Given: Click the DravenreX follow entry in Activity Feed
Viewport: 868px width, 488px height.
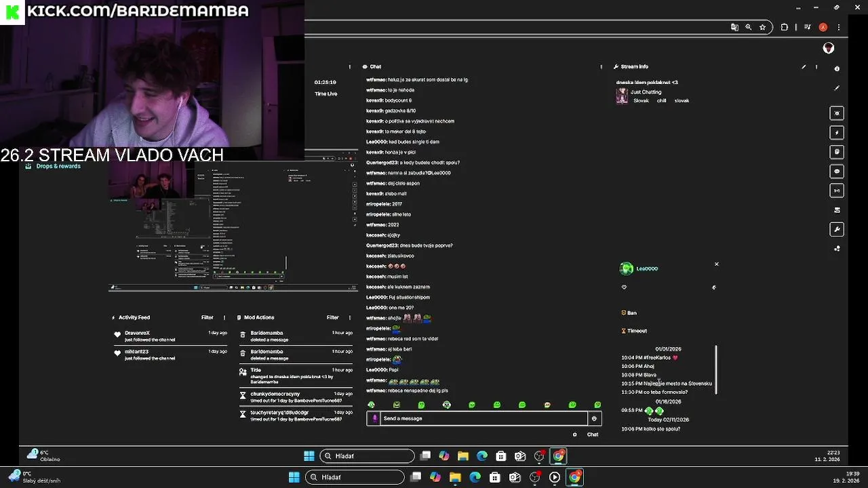Looking at the screenshot, I should (170, 336).
